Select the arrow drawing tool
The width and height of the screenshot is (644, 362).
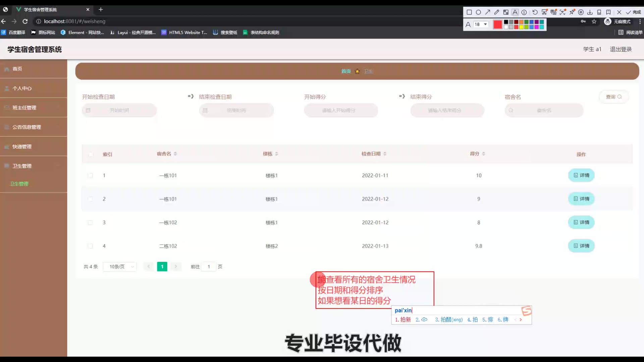[x=487, y=12]
